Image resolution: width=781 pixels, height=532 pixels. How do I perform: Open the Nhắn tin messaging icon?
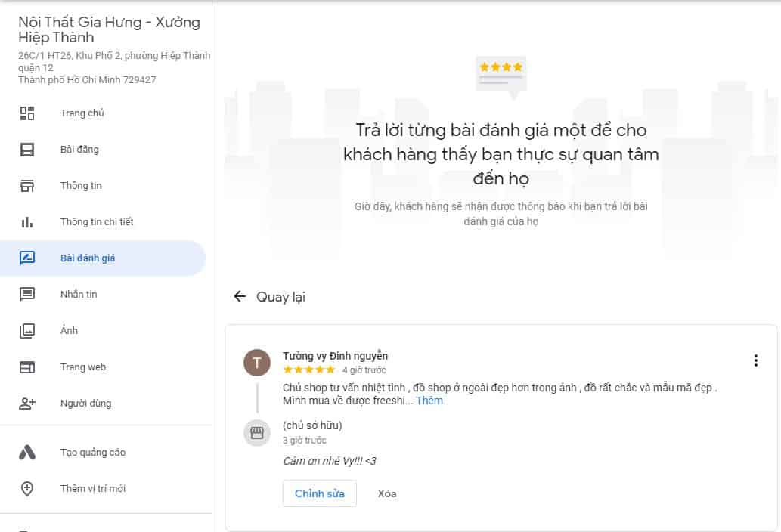pyautogui.click(x=28, y=294)
